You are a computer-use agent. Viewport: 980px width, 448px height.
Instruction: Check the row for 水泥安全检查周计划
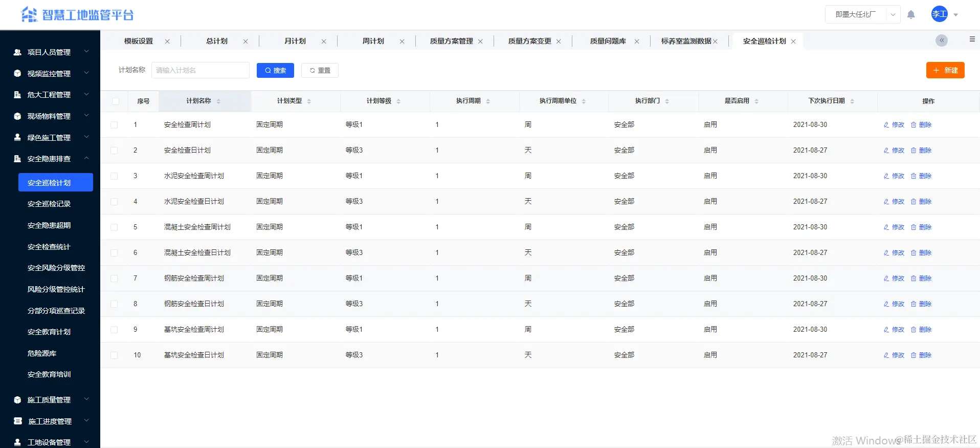[114, 176]
